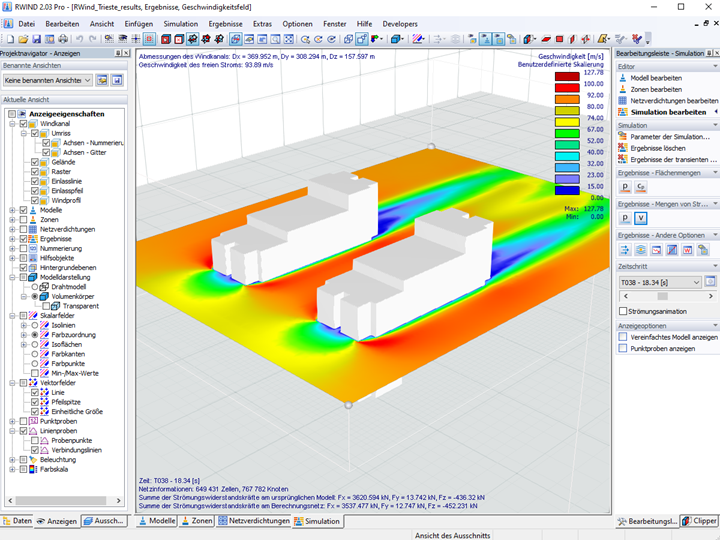The height and width of the screenshot is (540, 720).
Task: Open the time step T038 dropdown
Action: 660,282
